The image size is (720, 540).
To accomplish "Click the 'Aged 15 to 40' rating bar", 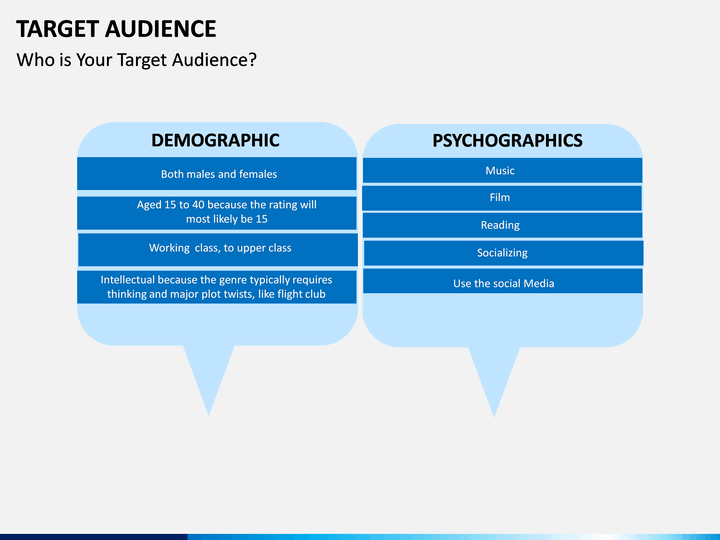I will click(x=217, y=213).
